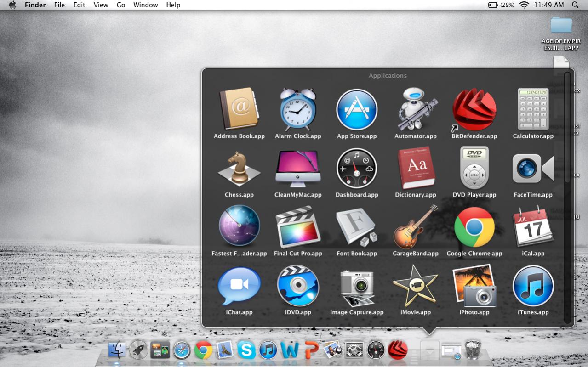The width and height of the screenshot is (588, 367).
Task: Open Dashboard.app in the Applications stack
Action: point(357,168)
